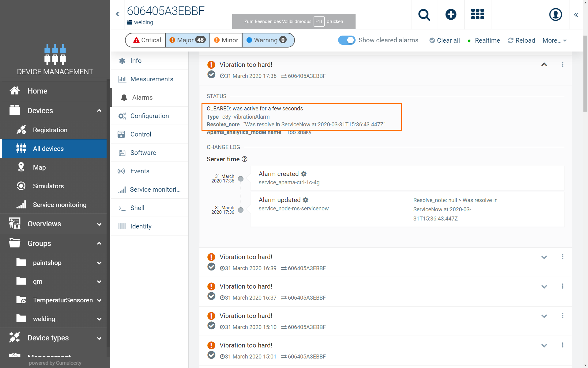Expand Device types section
The height and width of the screenshot is (368, 588).
click(x=99, y=339)
